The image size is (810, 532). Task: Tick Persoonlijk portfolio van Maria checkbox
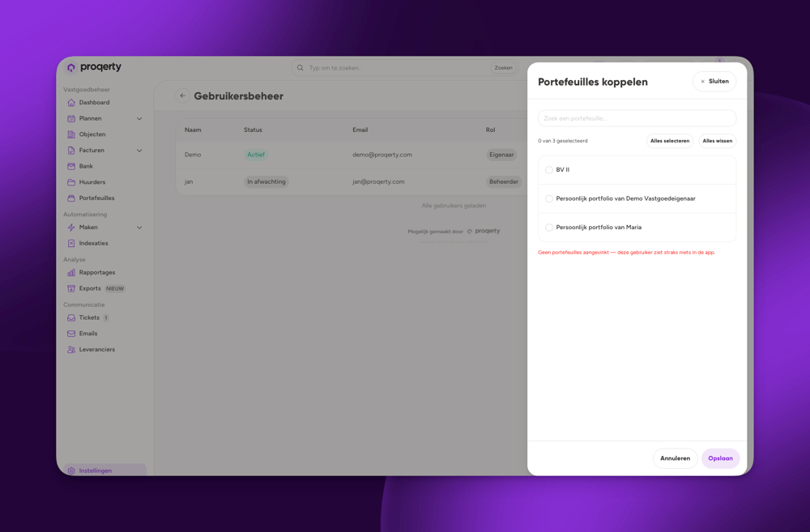pyautogui.click(x=549, y=228)
